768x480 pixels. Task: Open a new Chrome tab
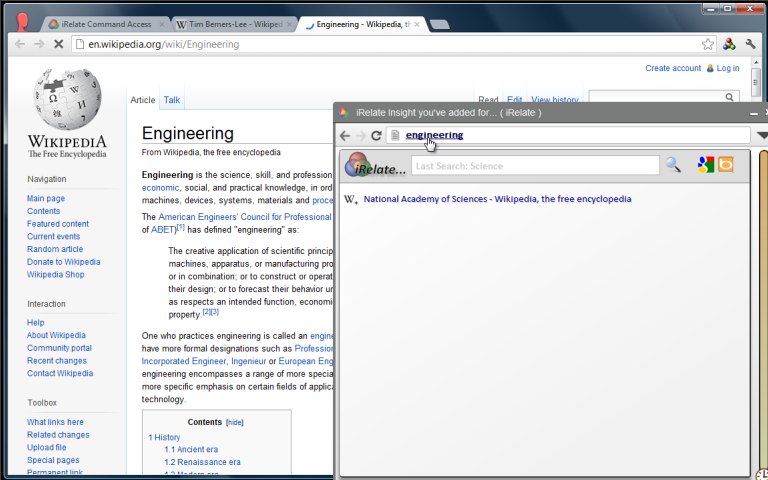coord(439,24)
